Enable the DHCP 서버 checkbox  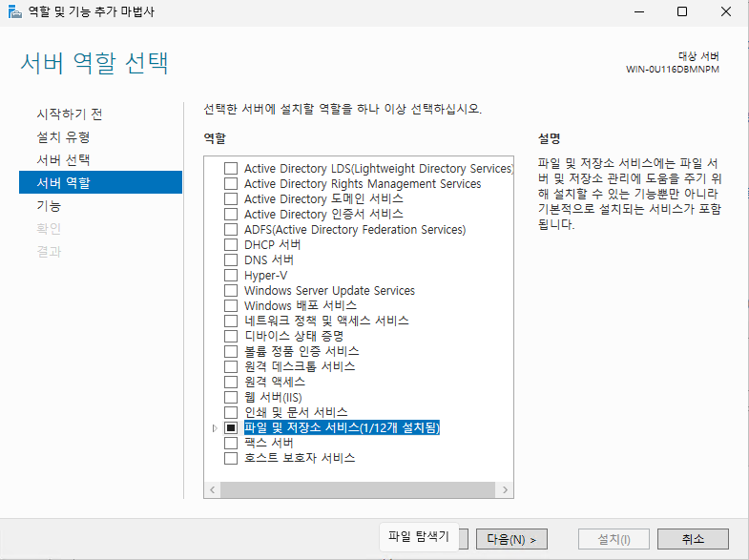click(x=231, y=245)
